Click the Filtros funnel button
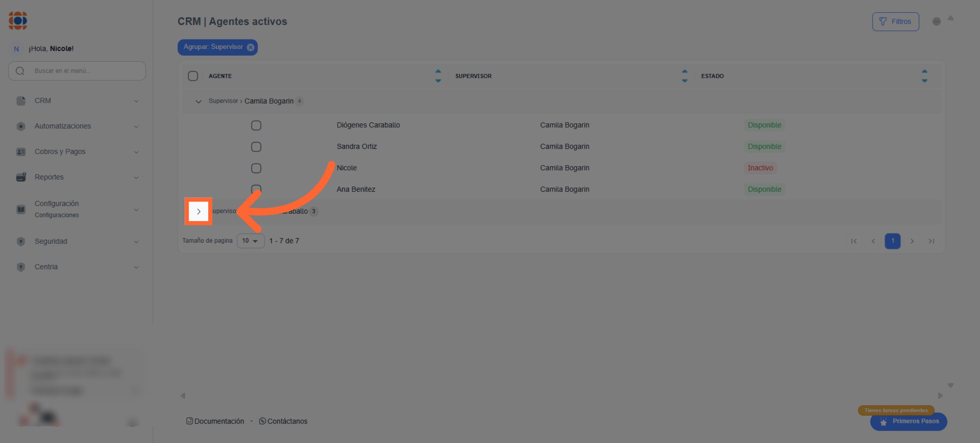Image resolution: width=980 pixels, height=443 pixels. 895,22
